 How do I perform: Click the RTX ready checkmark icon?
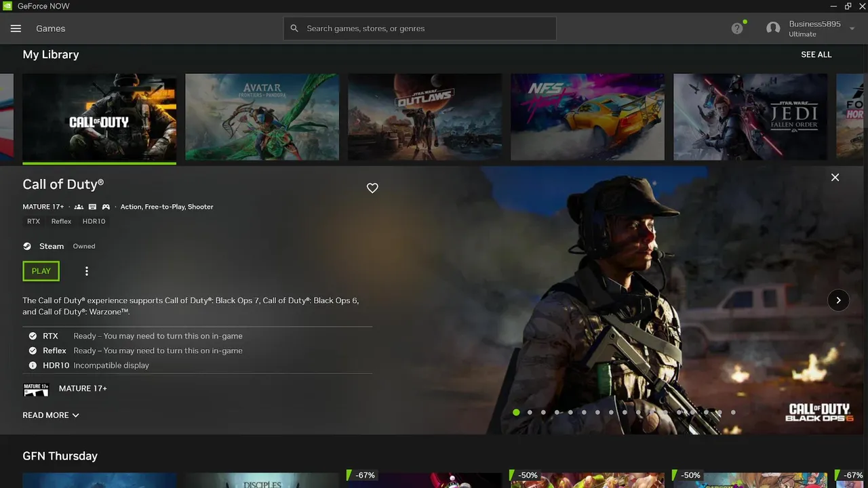(x=33, y=336)
